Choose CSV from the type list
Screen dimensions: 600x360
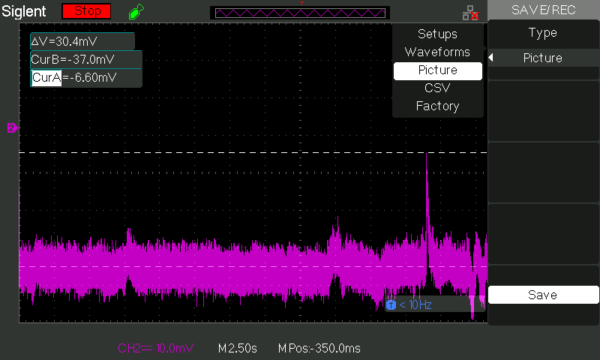point(437,88)
